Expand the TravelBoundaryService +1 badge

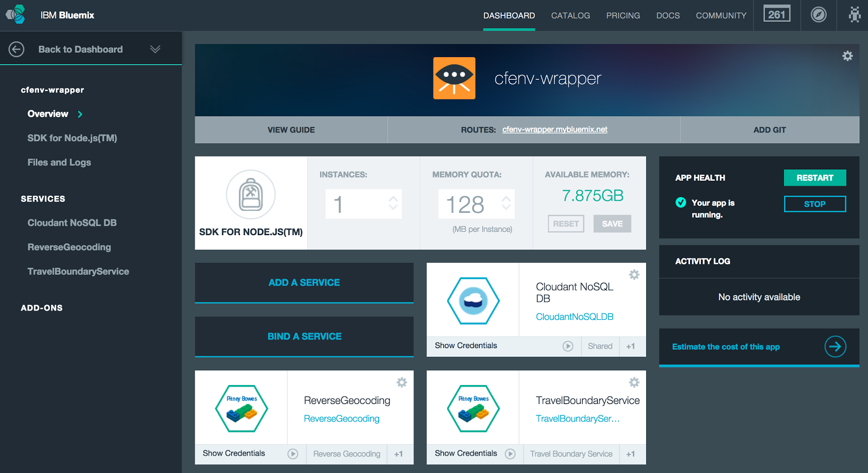(631, 454)
